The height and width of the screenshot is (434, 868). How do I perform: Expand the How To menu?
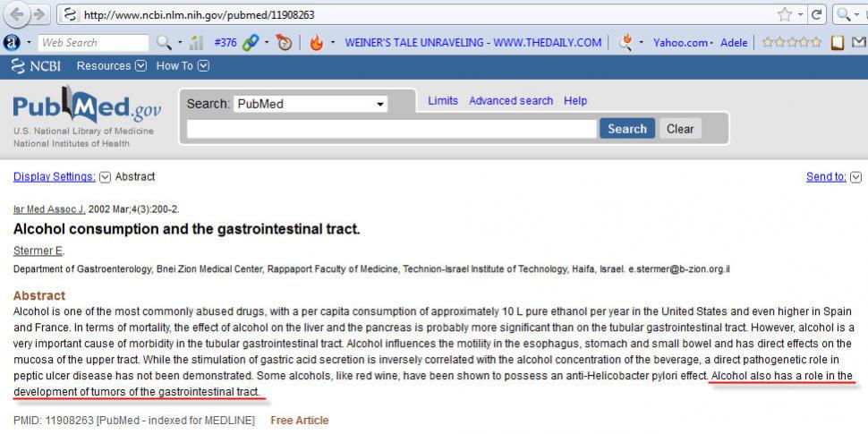(x=183, y=66)
